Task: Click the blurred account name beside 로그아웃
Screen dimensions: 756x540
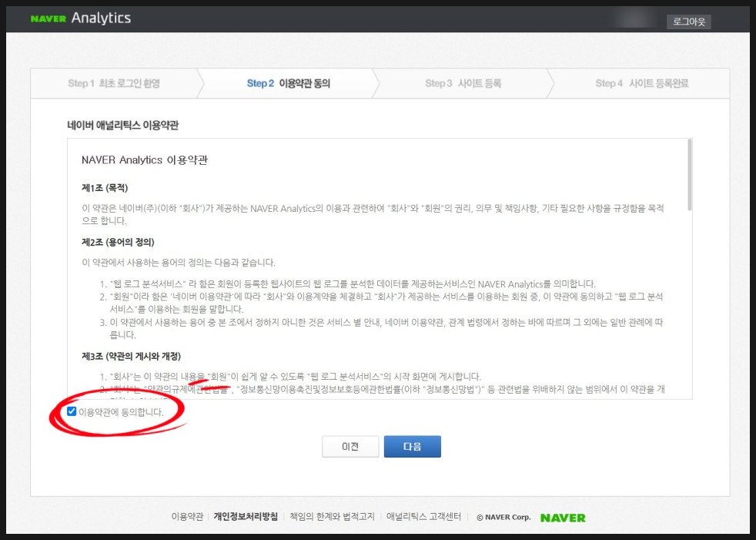Action: [x=634, y=22]
